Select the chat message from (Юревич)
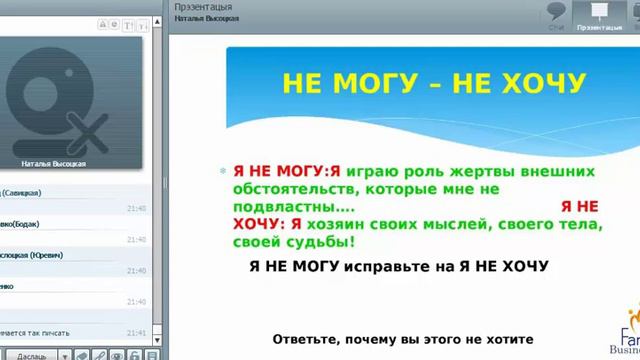 point(75,262)
